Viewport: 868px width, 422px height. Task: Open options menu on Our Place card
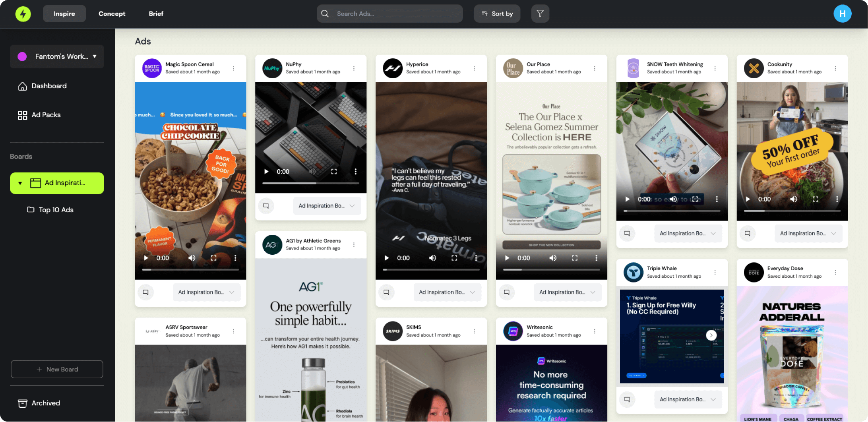pyautogui.click(x=595, y=68)
